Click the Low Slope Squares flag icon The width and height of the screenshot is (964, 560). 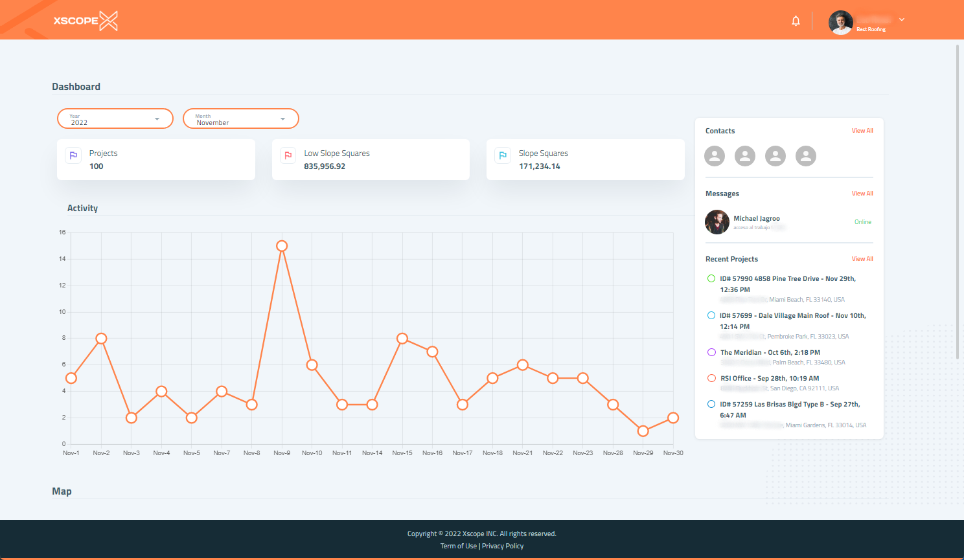pyautogui.click(x=288, y=155)
